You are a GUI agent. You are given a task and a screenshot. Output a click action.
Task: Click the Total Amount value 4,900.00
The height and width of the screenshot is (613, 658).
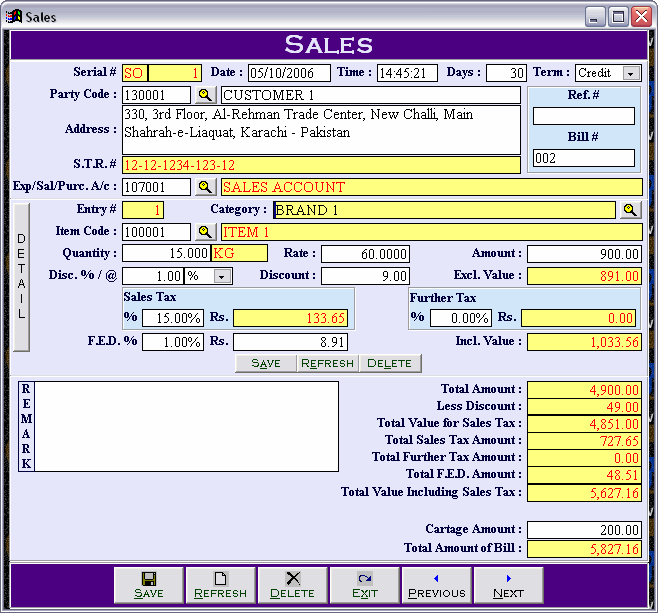coord(584,390)
